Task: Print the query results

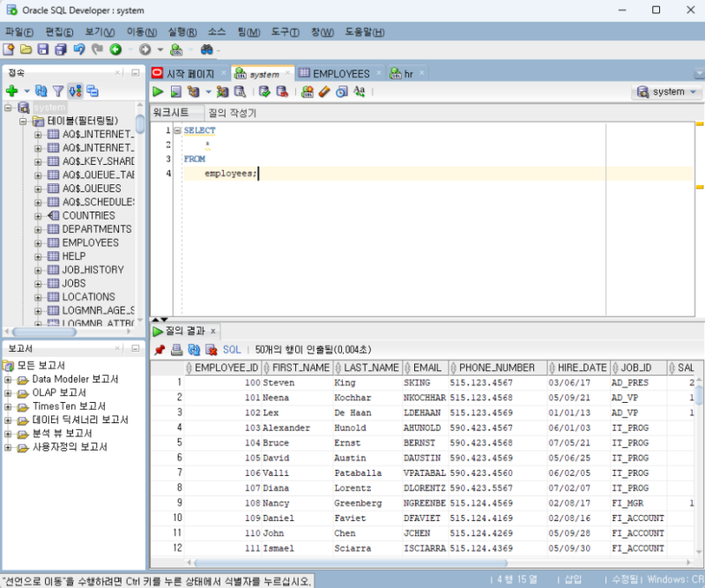Action: [x=175, y=349]
